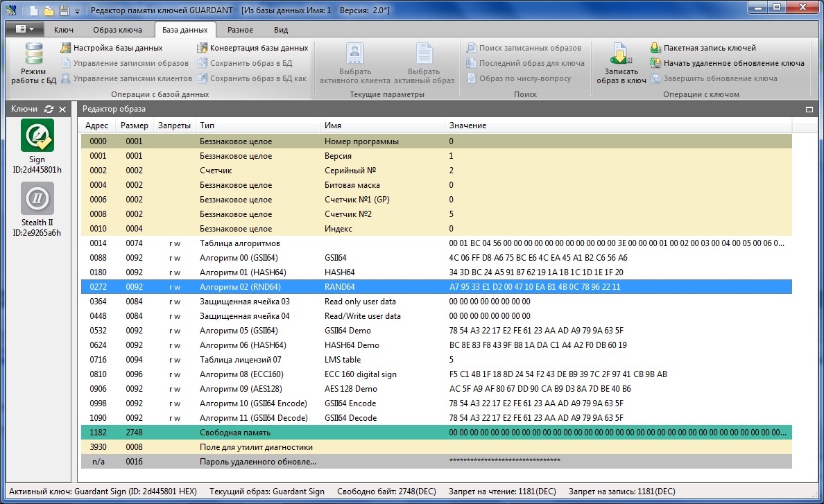Select the Stealth II key icon
824x504 pixels.
click(x=37, y=198)
